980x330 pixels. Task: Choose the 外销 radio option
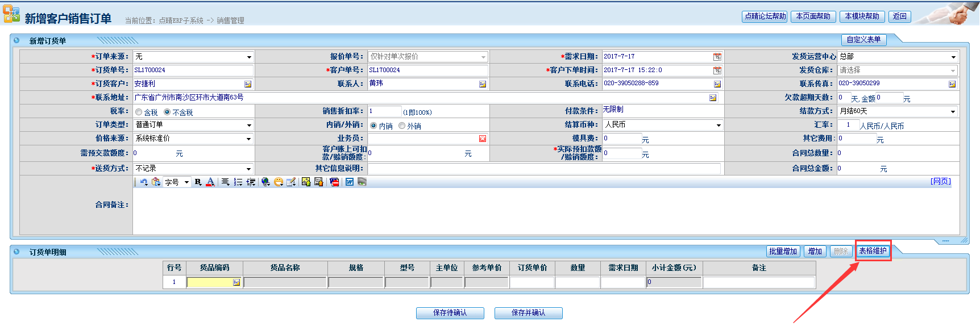point(402,126)
